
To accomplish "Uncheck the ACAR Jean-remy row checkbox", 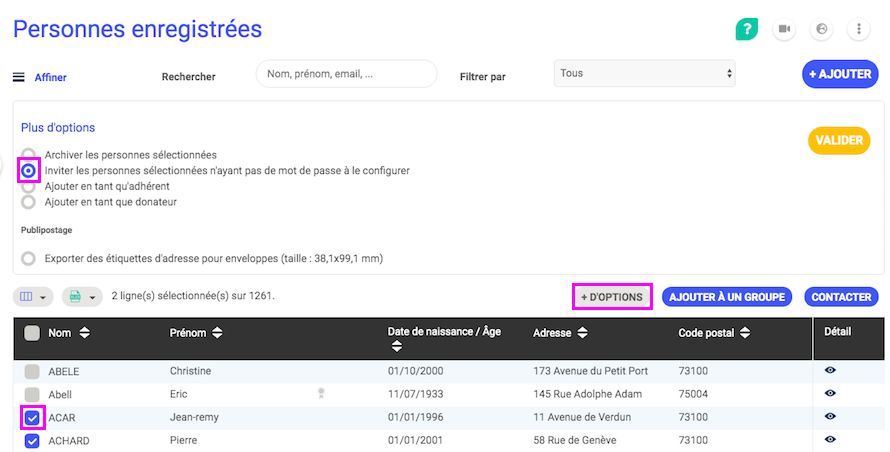I will click(32, 417).
